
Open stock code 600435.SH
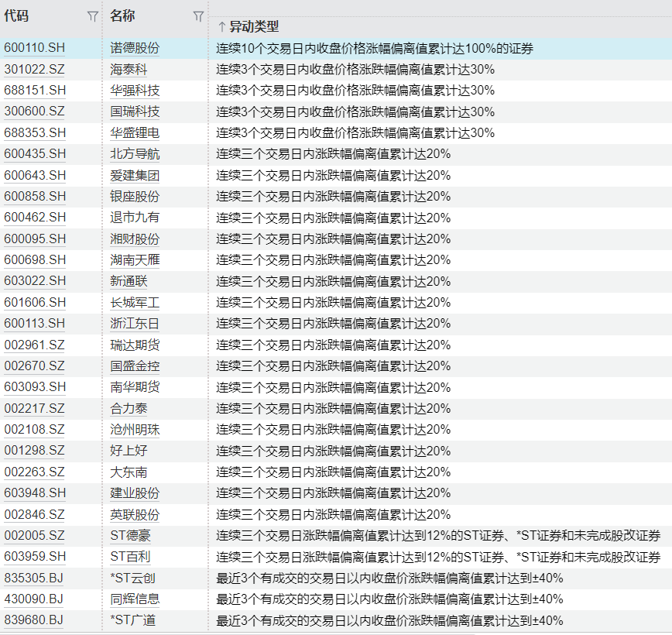(35, 154)
